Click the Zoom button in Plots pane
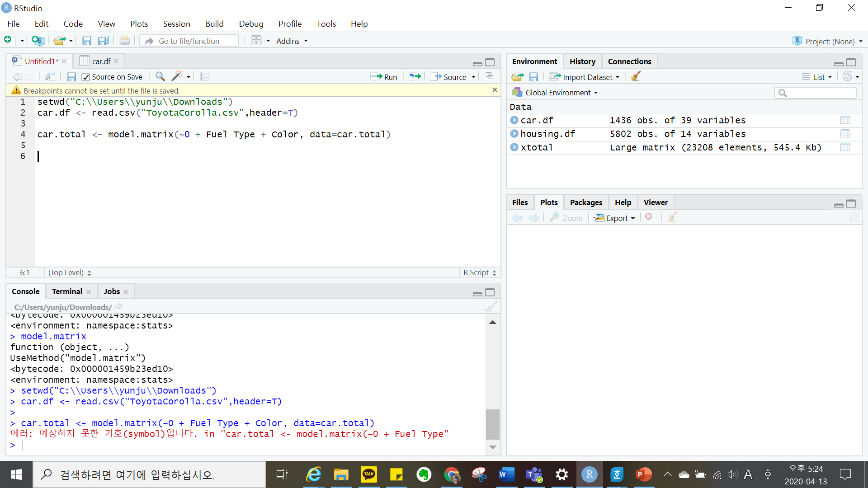 point(566,218)
